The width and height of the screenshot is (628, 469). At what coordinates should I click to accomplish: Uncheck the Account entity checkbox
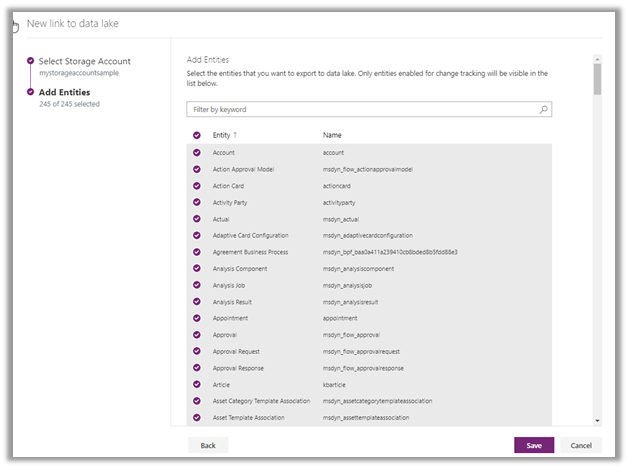197,152
